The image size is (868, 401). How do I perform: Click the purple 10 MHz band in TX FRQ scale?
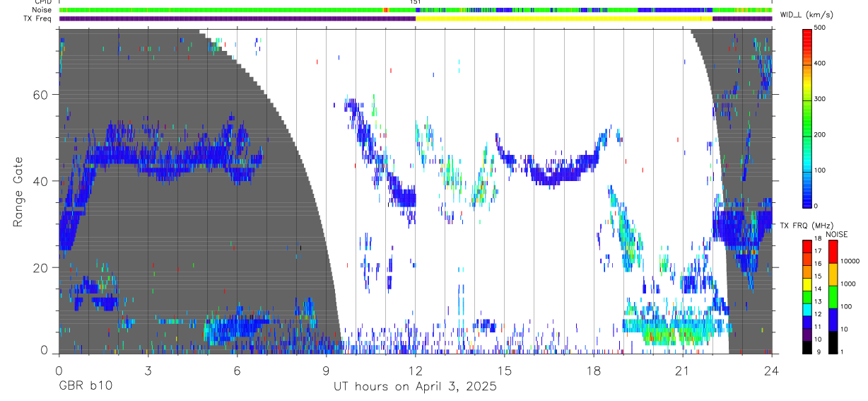pos(807,335)
